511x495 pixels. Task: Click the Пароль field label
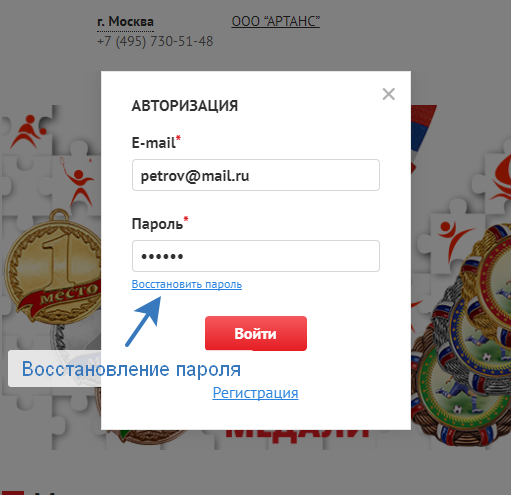[160, 224]
